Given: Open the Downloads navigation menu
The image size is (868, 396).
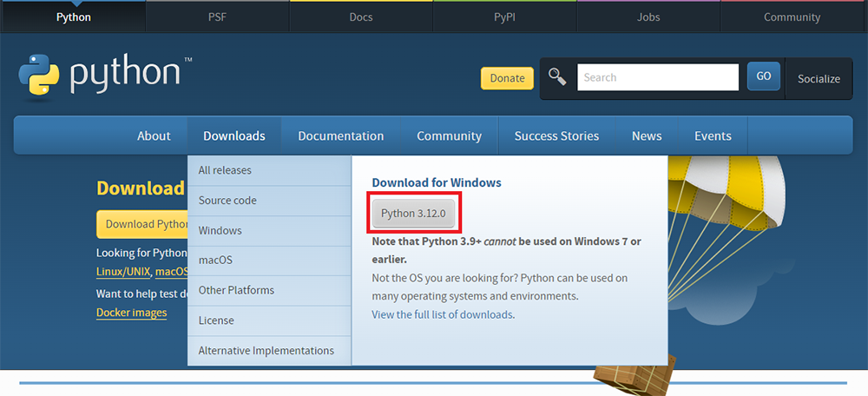Looking at the screenshot, I should (234, 135).
